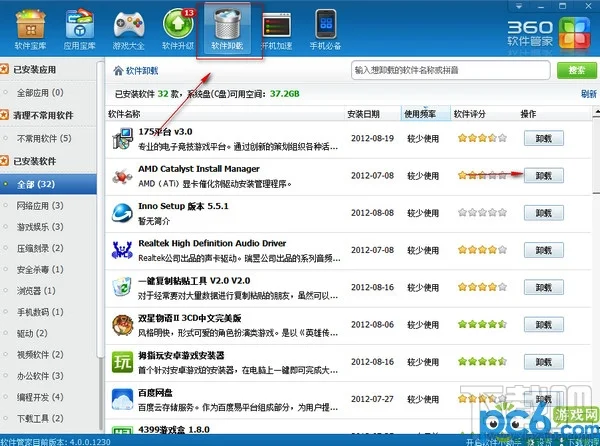Click star icon beside 已安装应用 heading

pyautogui.click(x=4, y=69)
